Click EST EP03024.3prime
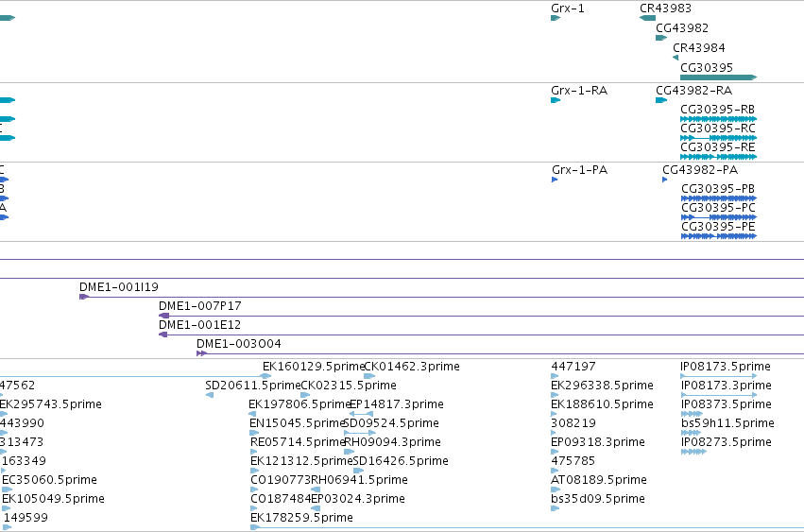Viewport: 804px width, 532px height. coord(316,509)
